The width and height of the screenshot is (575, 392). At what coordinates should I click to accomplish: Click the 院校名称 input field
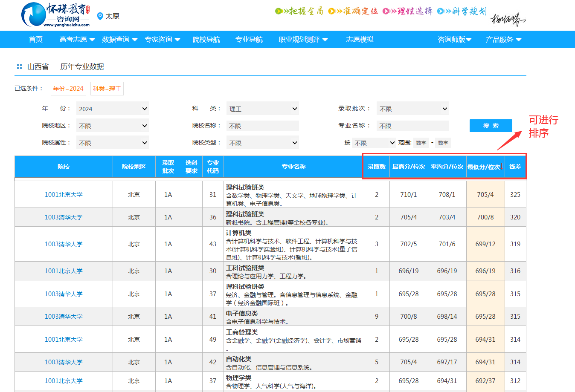click(x=263, y=126)
